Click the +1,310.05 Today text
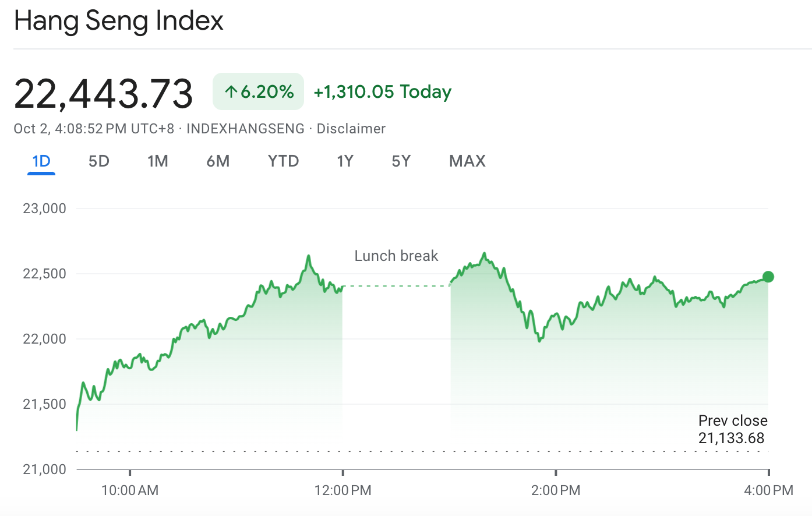Viewport: 812px width, 516px height. 382,92
